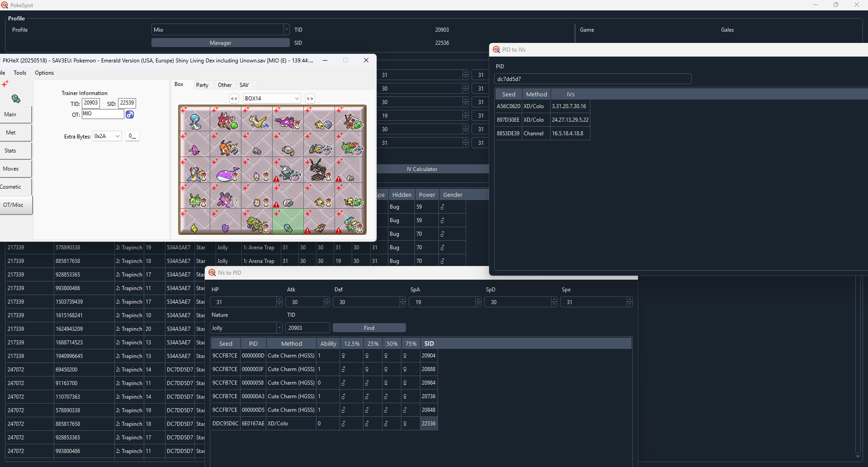Switch to the Party tab

click(202, 85)
